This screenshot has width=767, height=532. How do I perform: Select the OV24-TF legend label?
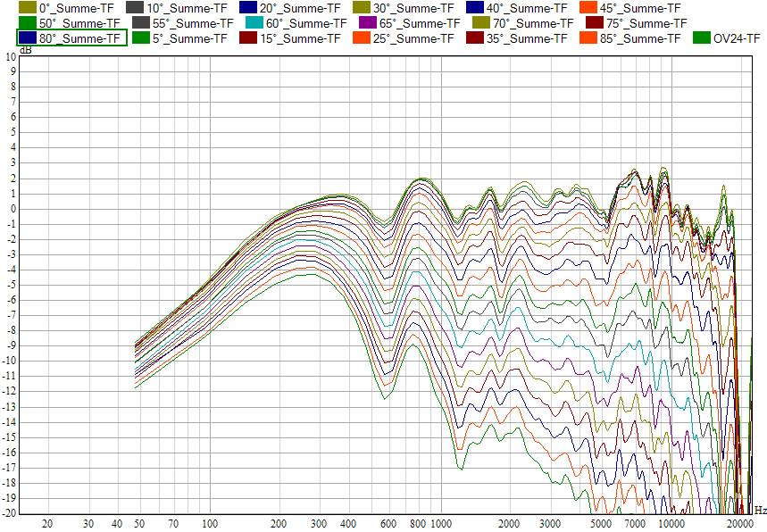click(737, 38)
